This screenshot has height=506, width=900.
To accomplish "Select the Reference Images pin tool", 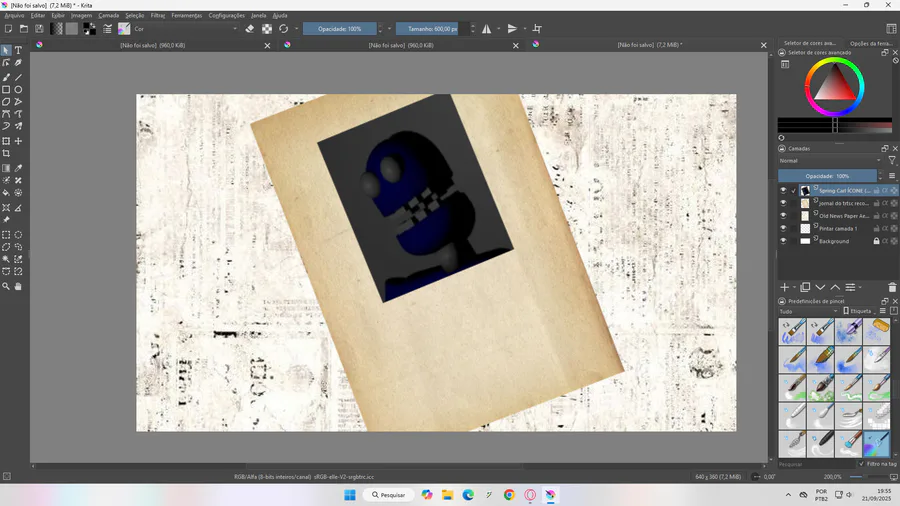I will 6,220.
